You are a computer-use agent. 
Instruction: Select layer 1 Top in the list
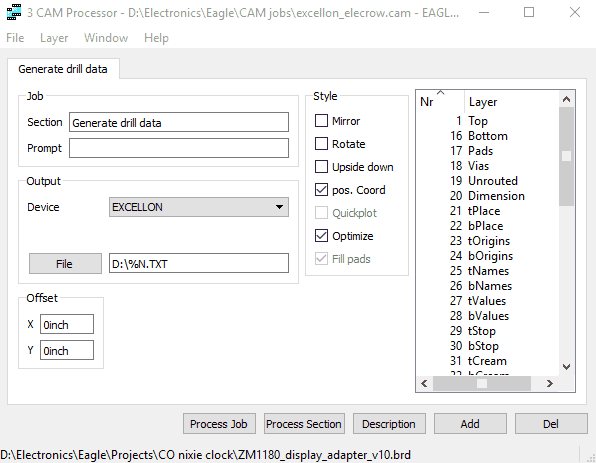coord(488,121)
